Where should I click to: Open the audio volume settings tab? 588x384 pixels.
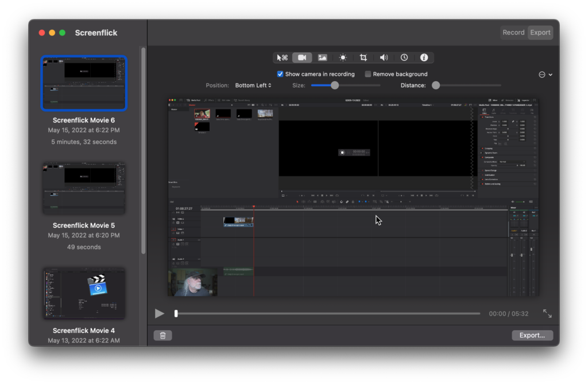(x=384, y=57)
